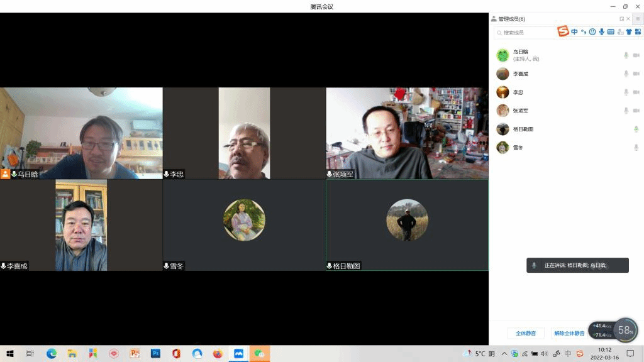Select 张项军 in the member list

[x=520, y=111]
